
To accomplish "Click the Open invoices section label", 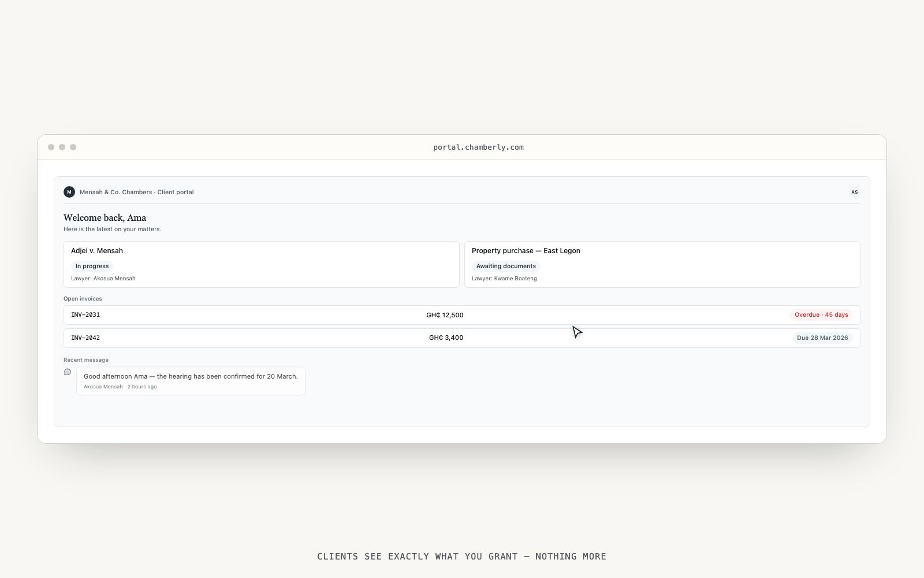I will point(83,299).
